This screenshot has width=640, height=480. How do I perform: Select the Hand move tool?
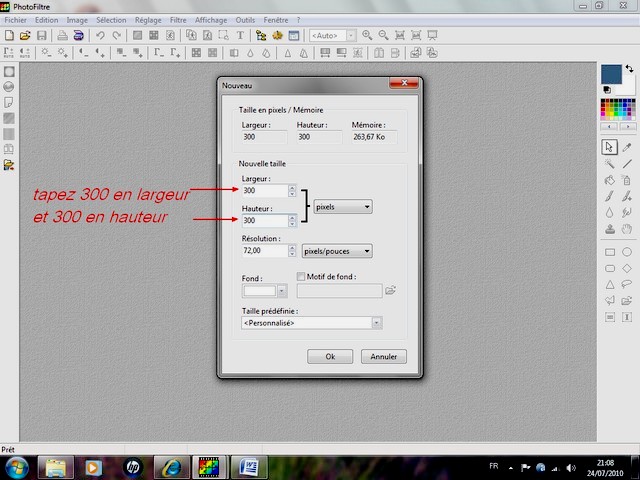[627, 229]
